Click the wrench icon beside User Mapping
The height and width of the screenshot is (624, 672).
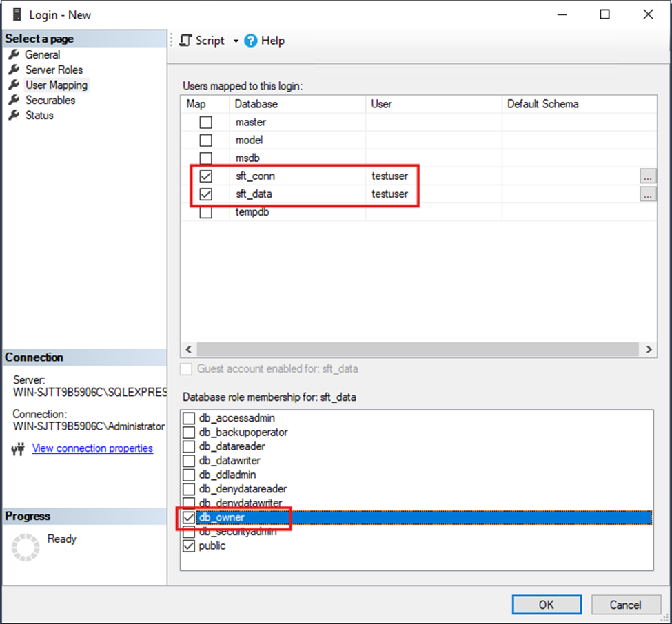pos(14,85)
